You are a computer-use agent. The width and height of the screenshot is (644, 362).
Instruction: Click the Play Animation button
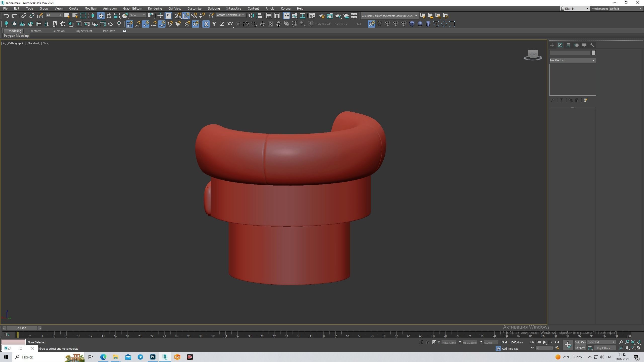pos(544,342)
